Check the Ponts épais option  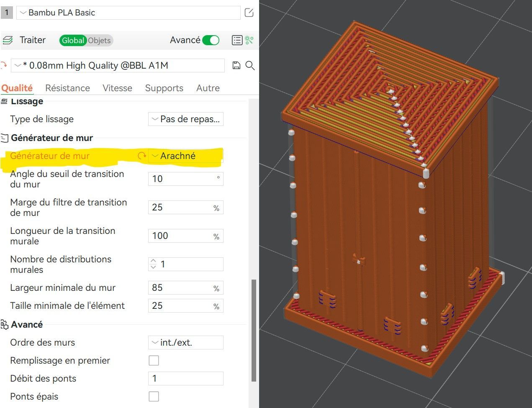tap(154, 396)
